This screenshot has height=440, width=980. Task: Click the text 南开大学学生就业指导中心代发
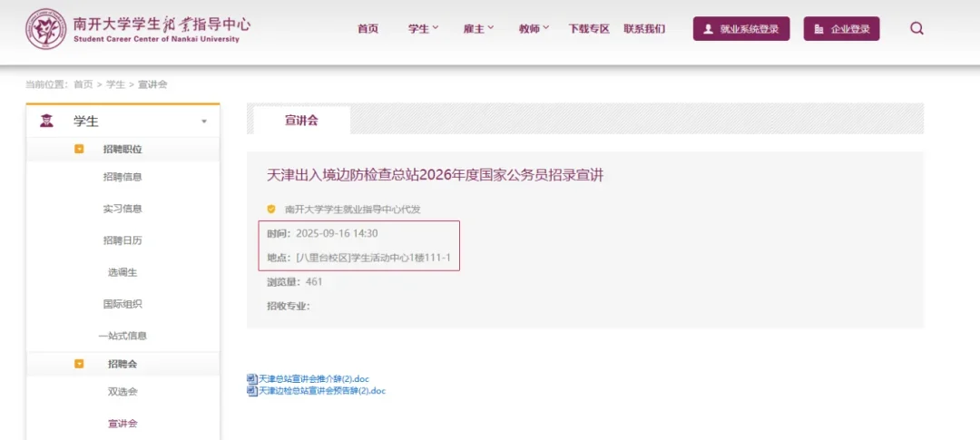pyautogui.click(x=353, y=210)
